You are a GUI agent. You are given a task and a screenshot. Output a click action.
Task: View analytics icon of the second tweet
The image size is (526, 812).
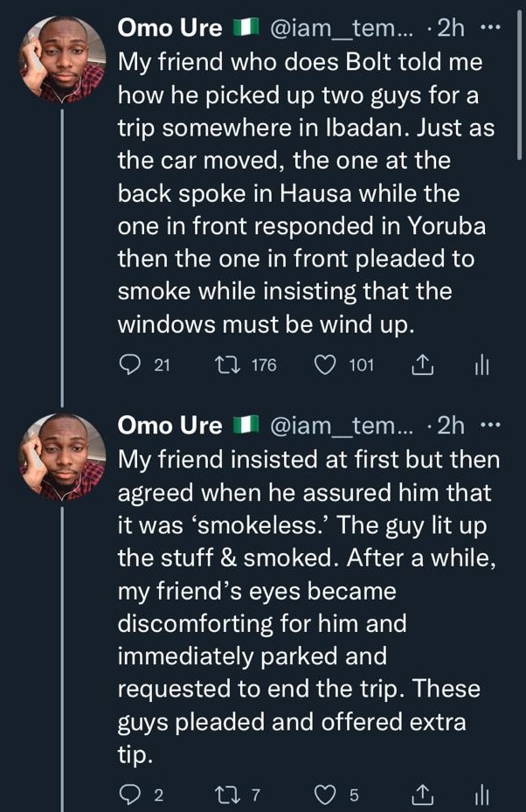[x=481, y=794]
